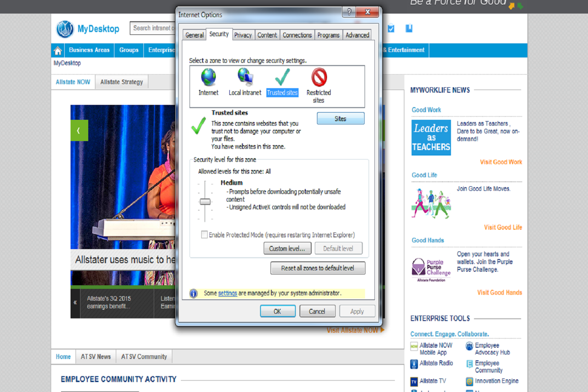Open the Allstate TV icon
This screenshot has height=392, width=588.
click(x=414, y=382)
